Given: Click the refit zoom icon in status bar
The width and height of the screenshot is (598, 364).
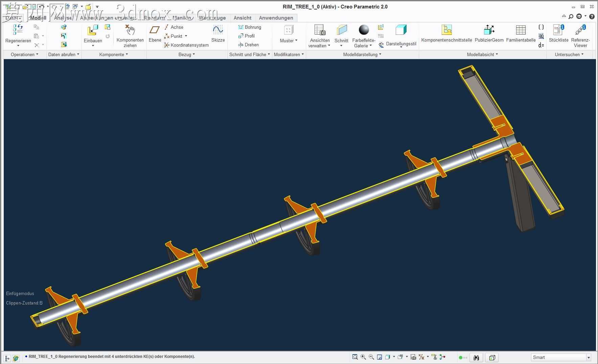Looking at the screenshot, I should (x=355, y=357).
